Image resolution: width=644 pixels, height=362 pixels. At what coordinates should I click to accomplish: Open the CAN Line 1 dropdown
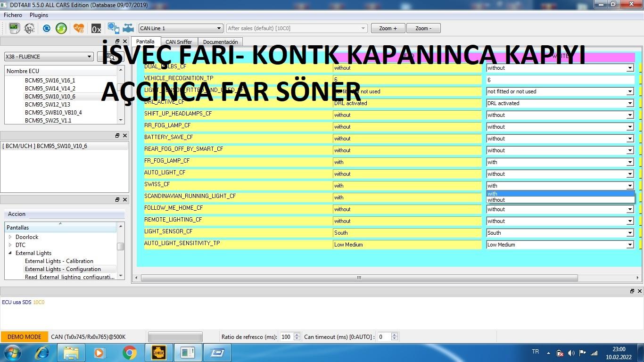[181, 28]
